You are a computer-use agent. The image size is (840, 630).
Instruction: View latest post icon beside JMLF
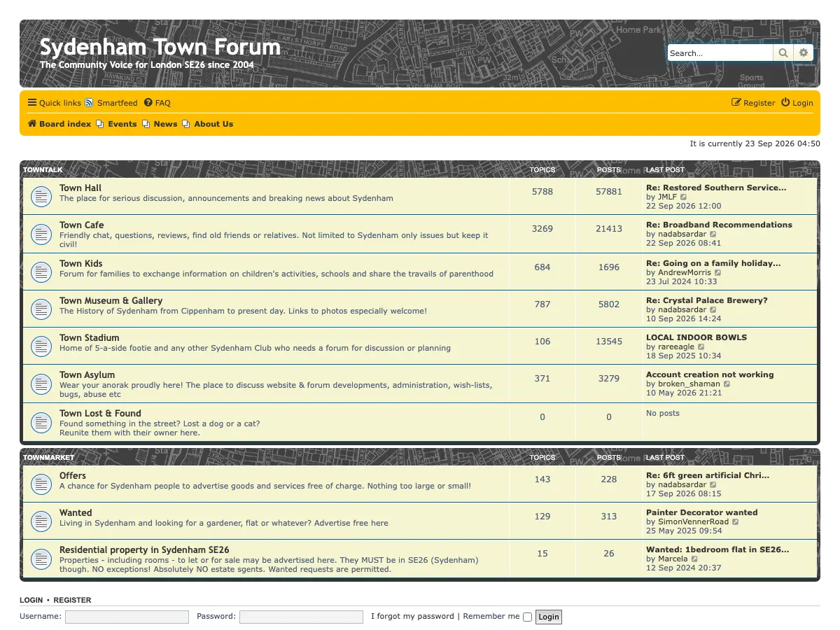pos(684,197)
